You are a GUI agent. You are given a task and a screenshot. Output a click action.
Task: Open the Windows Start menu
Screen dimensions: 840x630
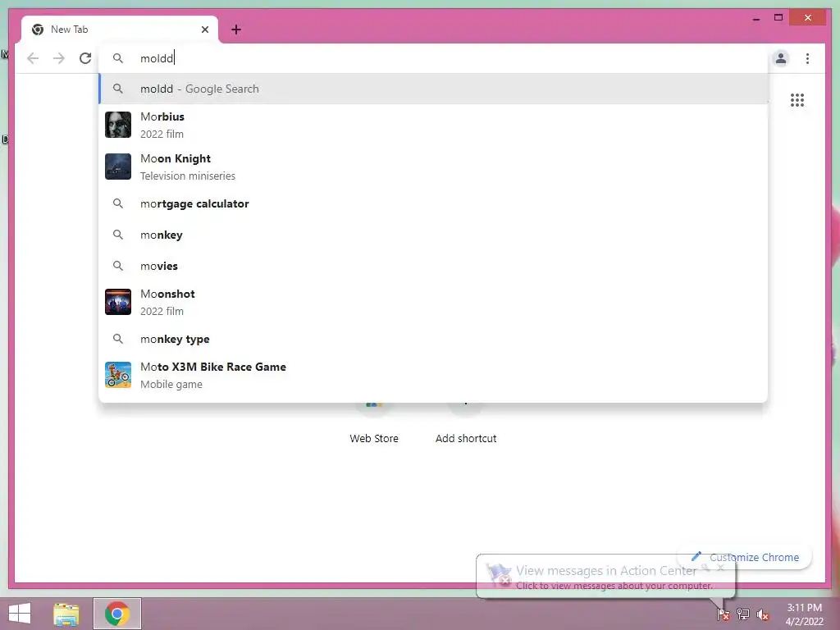[20, 614]
